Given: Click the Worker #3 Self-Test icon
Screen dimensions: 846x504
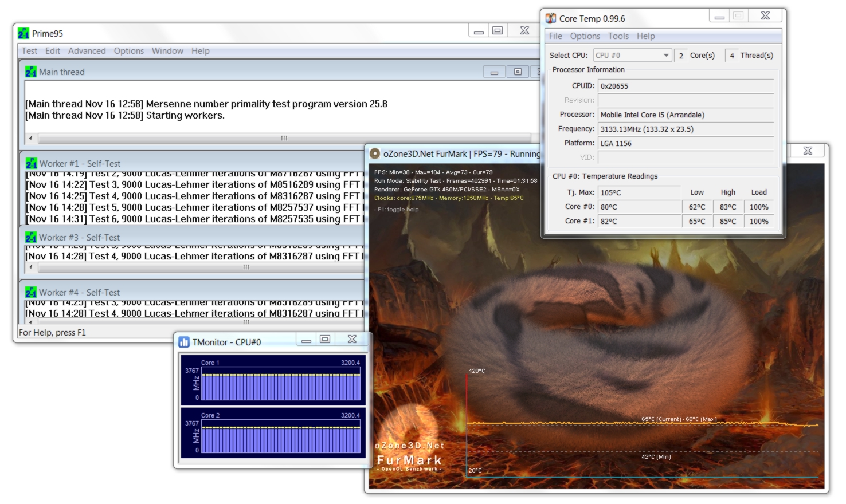Looking at the screenshot, I should pyautogui.click(x=31, y=237).
